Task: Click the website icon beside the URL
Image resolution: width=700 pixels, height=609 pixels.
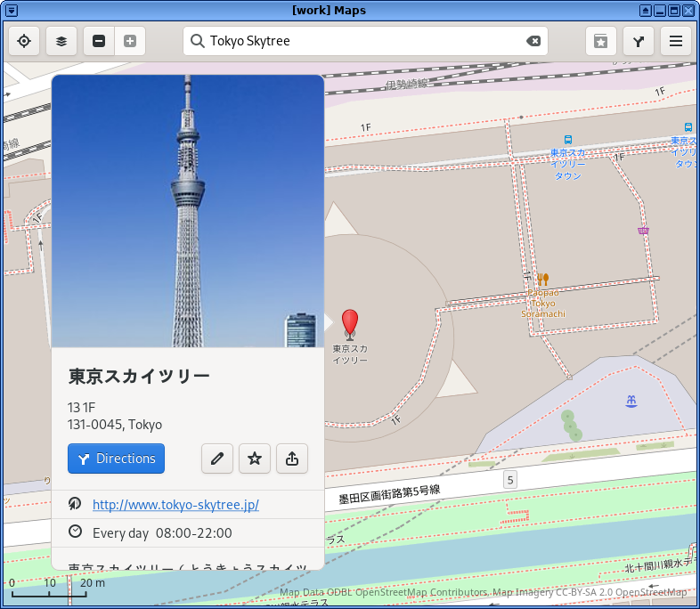Action: tap(75, 504)
